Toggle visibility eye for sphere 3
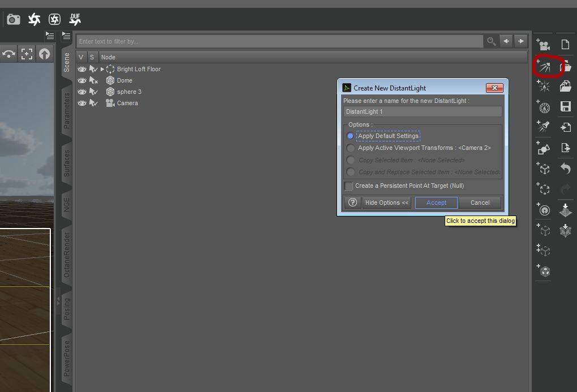Screen dimensions: 577x392 [x=81, y=92]
